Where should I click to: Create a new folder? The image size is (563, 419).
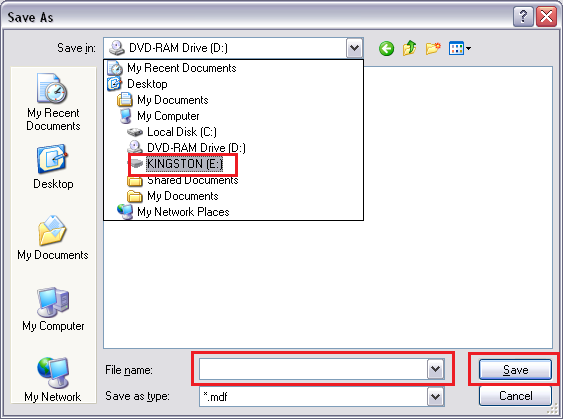pos(433,48)
